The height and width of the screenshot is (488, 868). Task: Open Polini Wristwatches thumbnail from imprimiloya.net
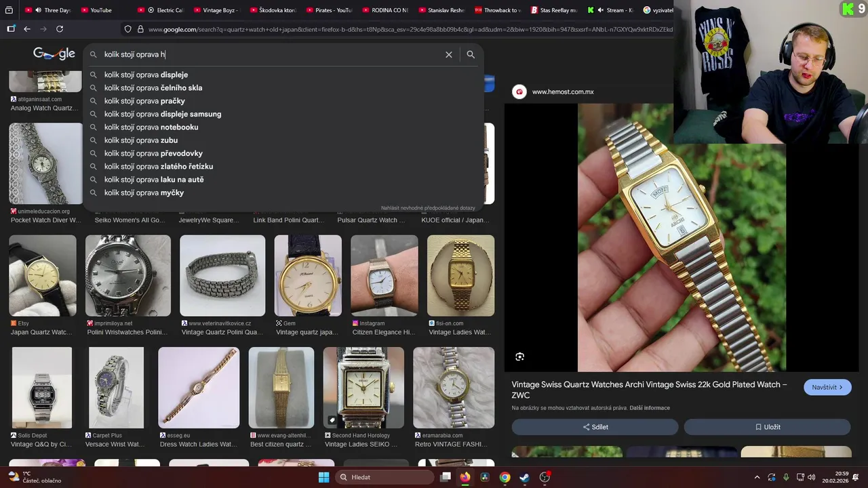[x=128, y=276]
